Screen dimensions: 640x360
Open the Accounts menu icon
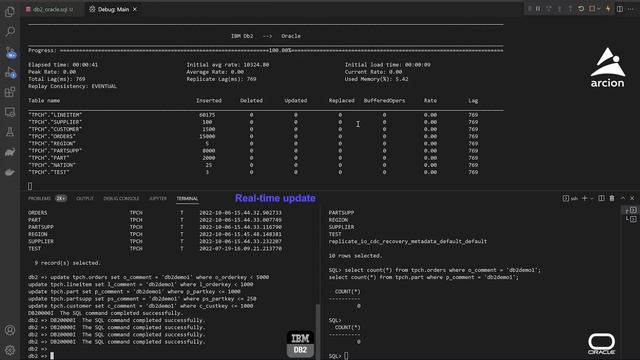tap(10, 330)
